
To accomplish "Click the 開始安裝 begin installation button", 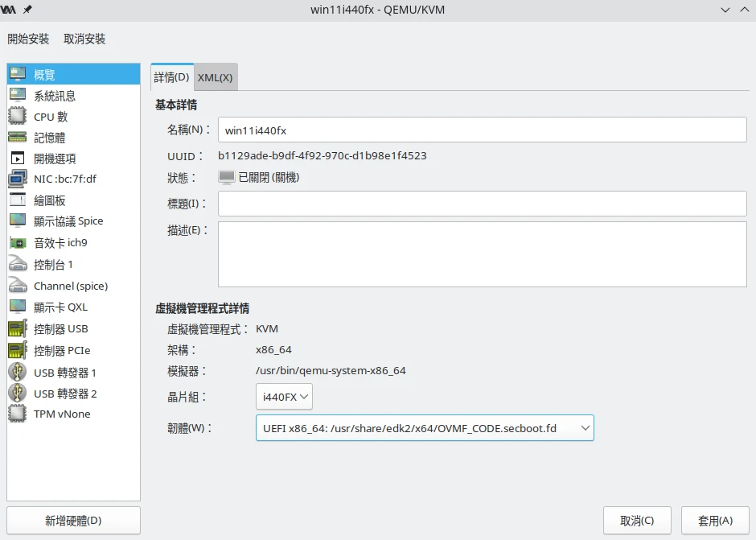I will click(x=28, y=39).
